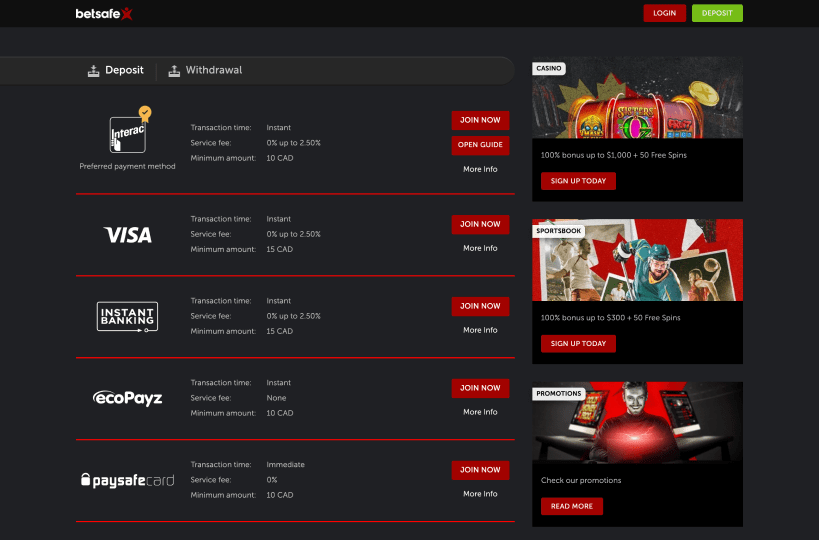819x540 pixels.
Task: Open More Info for Interac
Action: 480,169
